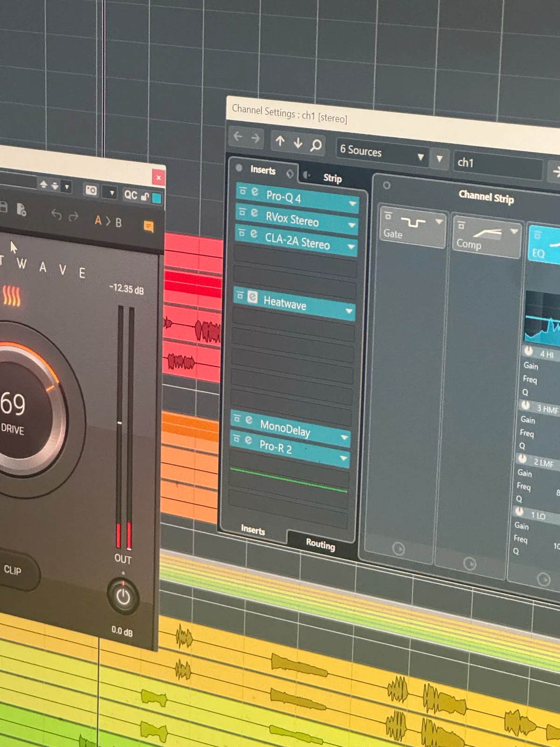
Task: Toggle the Heatwave output power button
Action: click(x=123, y=597)
